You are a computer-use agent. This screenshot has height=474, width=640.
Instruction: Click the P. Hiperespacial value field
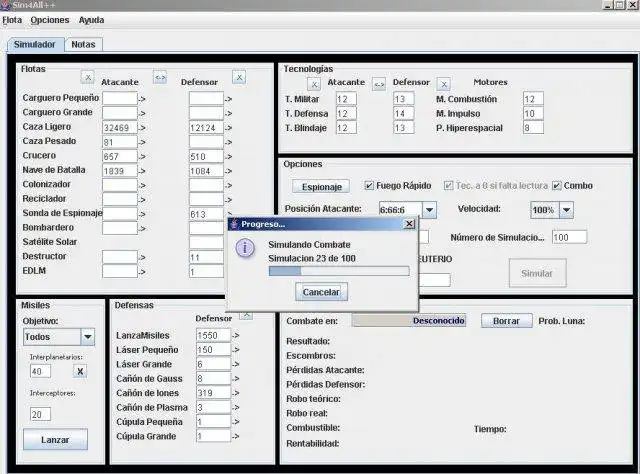click(x=533, y=128)
